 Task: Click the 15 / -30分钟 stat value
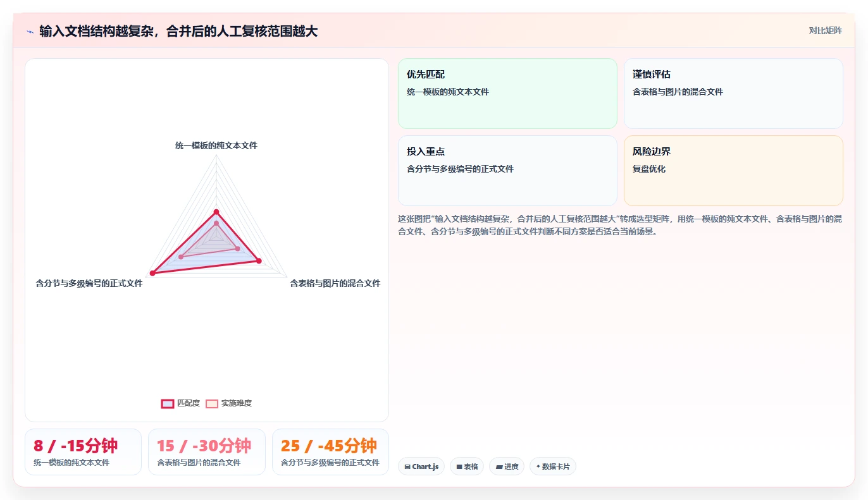click(x=204, y=446)
